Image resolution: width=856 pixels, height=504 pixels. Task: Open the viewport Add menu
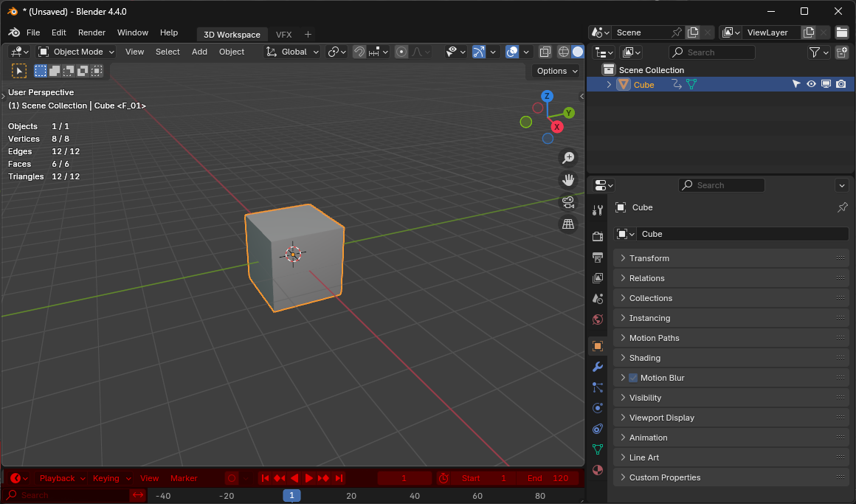(199, 52)
